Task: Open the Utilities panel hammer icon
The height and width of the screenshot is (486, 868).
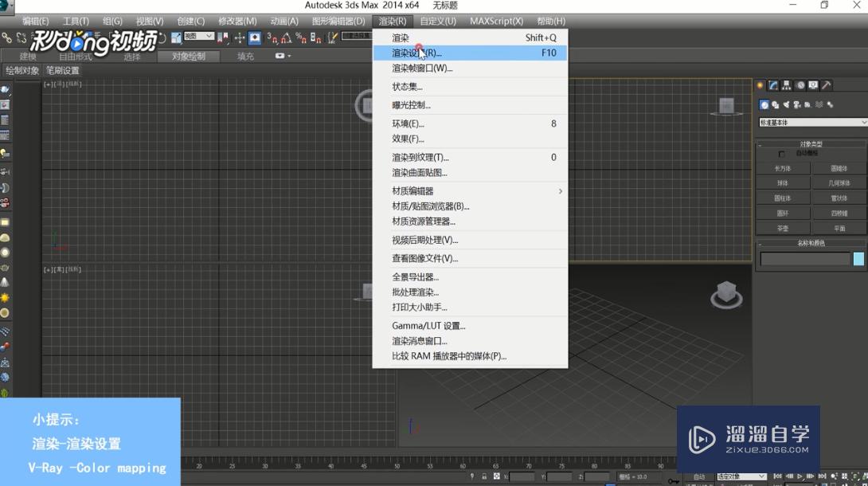Action: point(826,85)
